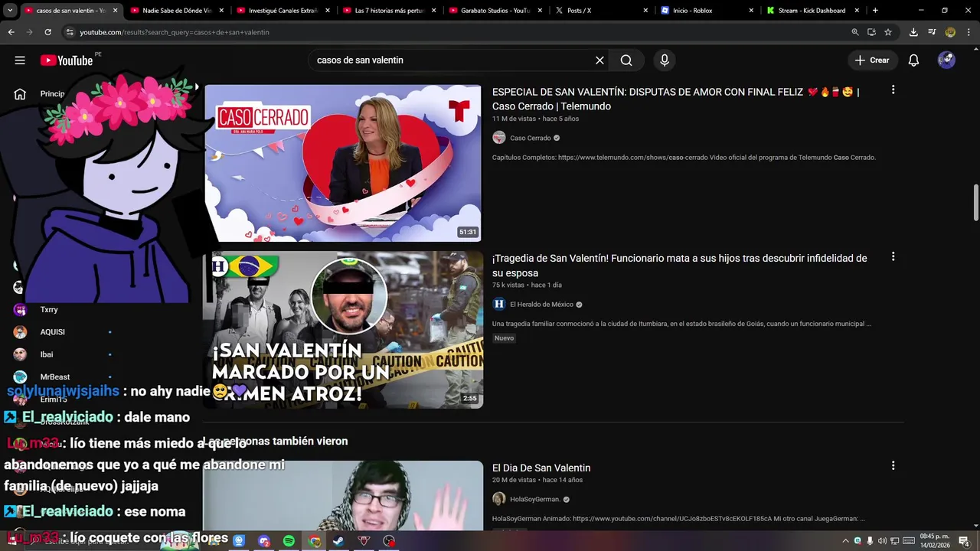The width and height of the screenshot is (980, 551).
Task: Click the install app icon in address bar
Action: click(871, 32)
